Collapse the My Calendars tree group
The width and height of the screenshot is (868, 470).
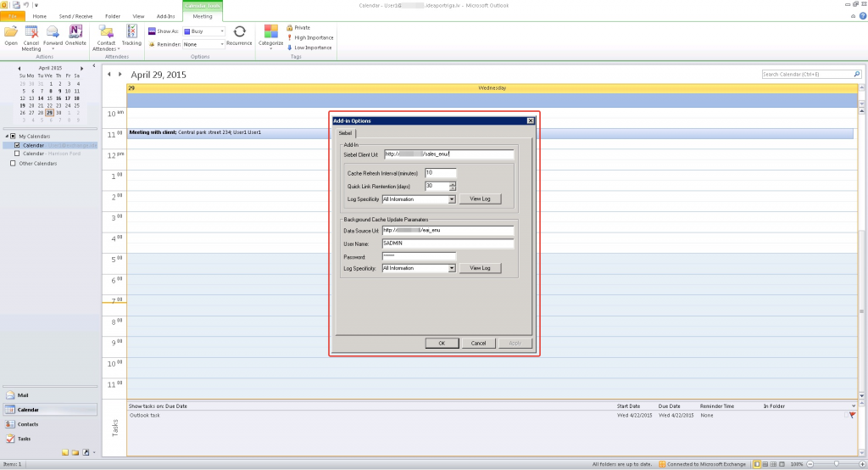(7, 136)
